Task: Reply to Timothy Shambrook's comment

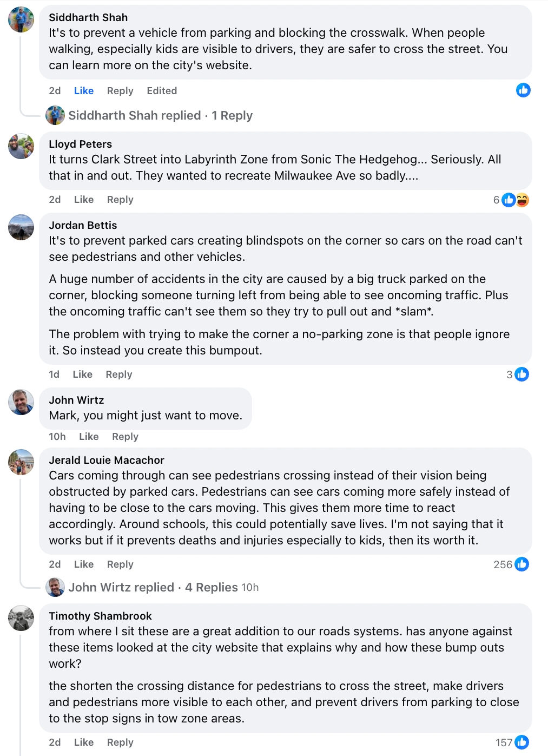Action: tap(120, 742)
